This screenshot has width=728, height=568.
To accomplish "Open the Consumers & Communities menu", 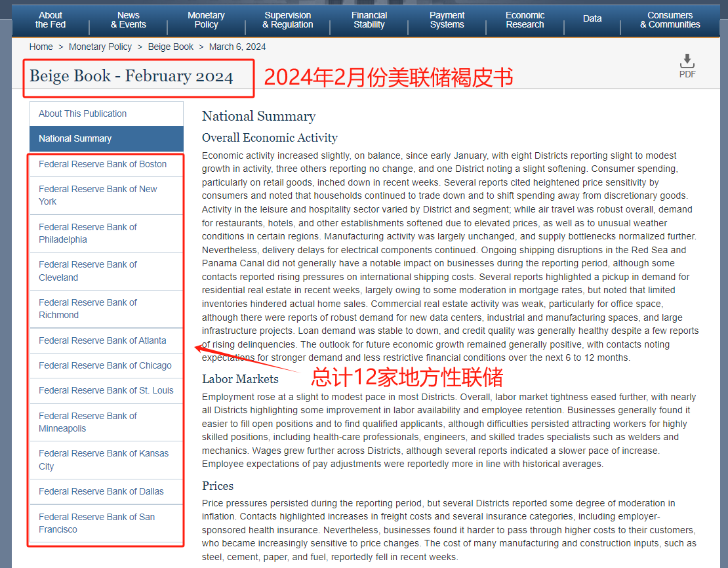I will tap(670, 20).
